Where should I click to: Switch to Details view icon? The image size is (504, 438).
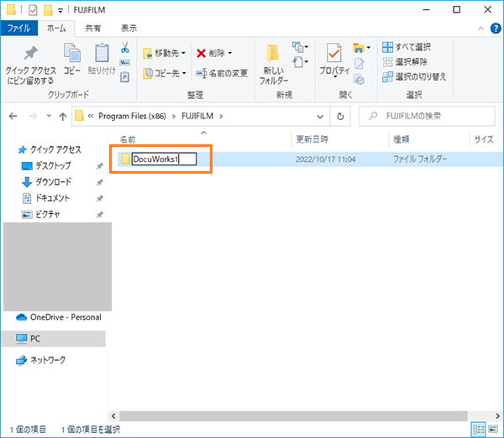(478, 429)
